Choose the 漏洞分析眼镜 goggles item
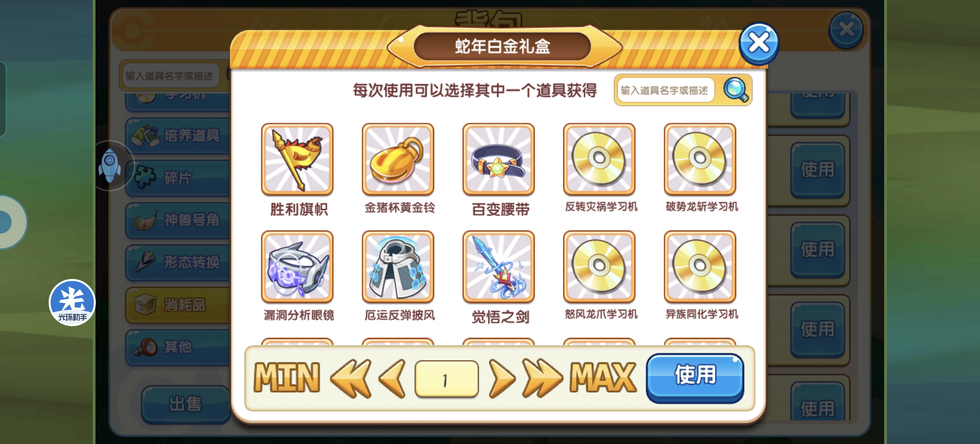The width and height of the screenshot is (980, 444). click(x=297, y=267)
